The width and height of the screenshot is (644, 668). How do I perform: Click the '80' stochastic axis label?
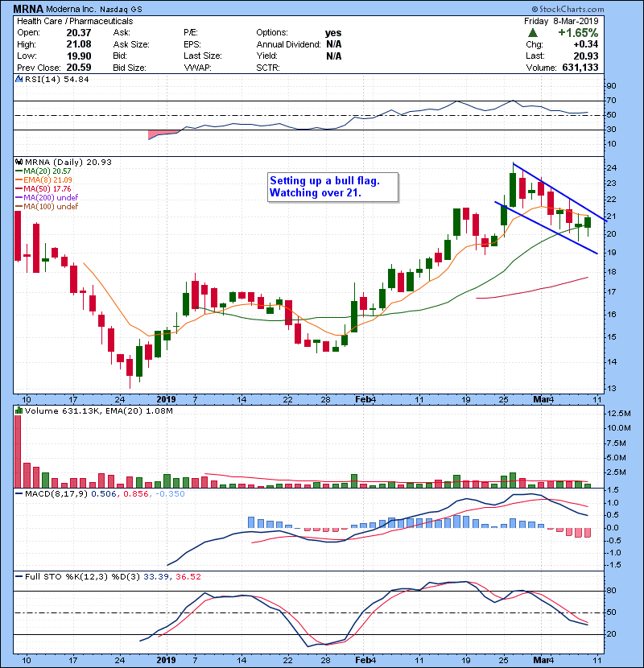coord(612,591)
